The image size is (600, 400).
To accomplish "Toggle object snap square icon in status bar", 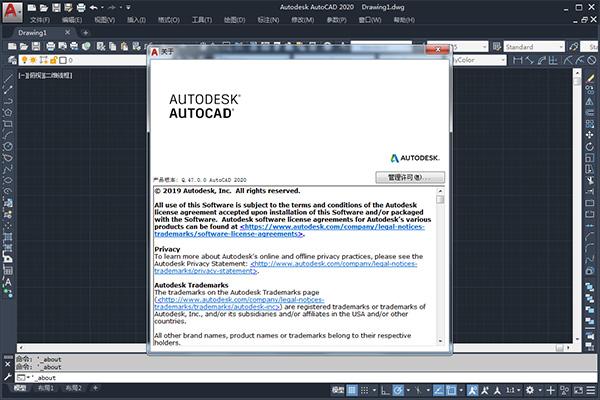I will [452, 390].
